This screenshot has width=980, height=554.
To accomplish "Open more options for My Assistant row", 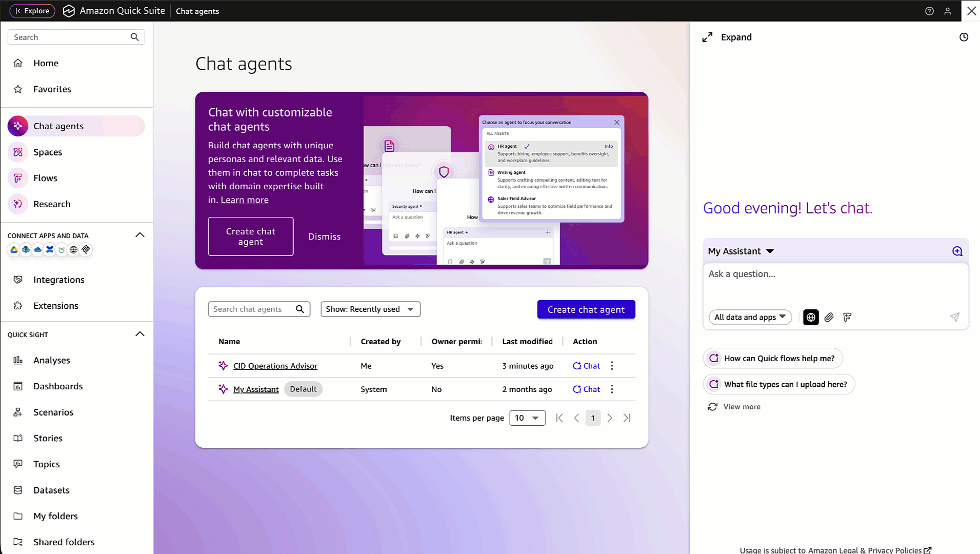I will click(x=612, y=389).
